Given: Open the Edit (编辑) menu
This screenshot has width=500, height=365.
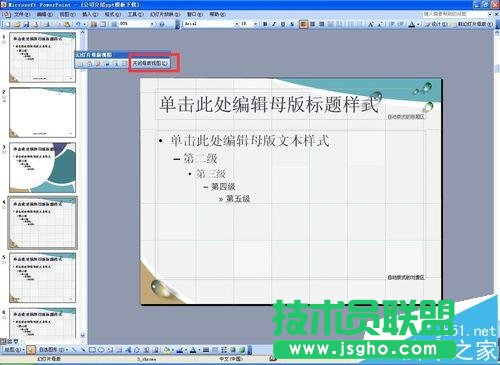Looking at the screenshot, I should click(44, 14).
